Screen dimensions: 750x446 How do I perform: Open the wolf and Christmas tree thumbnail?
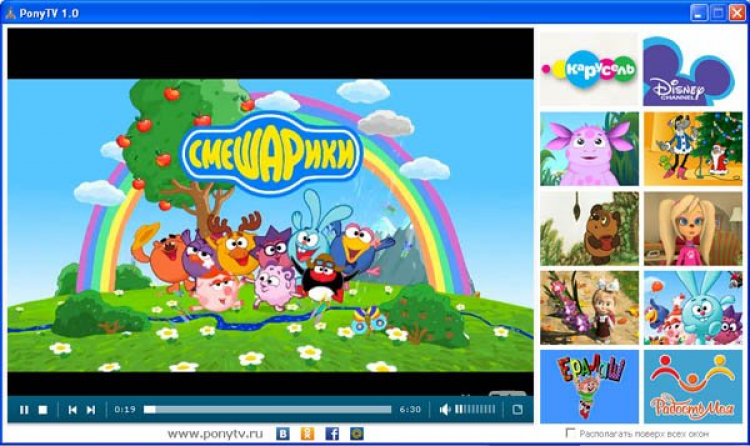click(x=693, y=149)
